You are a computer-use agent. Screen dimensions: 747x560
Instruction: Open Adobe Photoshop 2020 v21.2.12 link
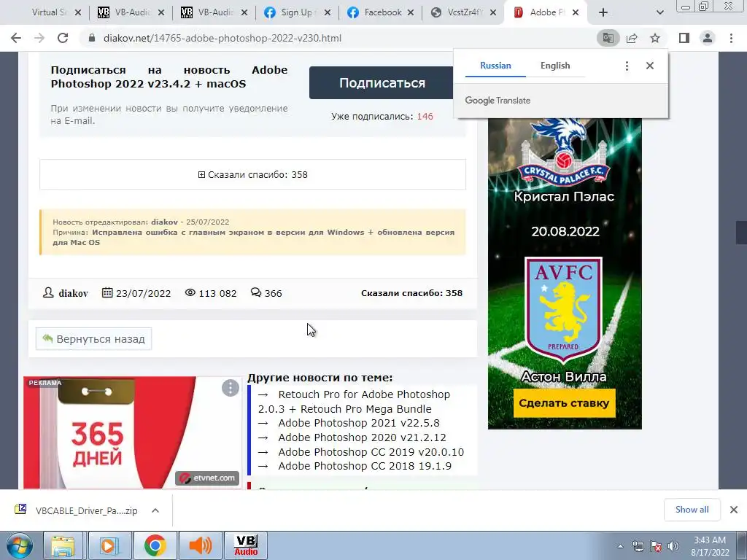[x=362, y=437]
